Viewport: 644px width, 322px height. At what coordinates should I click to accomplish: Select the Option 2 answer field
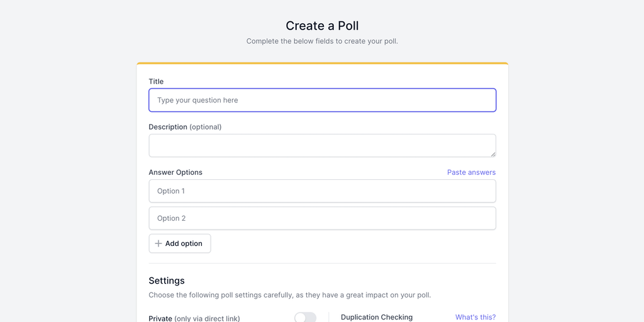click(322, 218)
